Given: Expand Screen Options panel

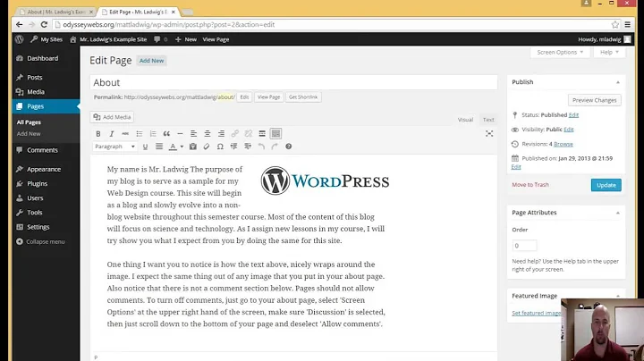Looking at the screenshot, I should point(560,52).
